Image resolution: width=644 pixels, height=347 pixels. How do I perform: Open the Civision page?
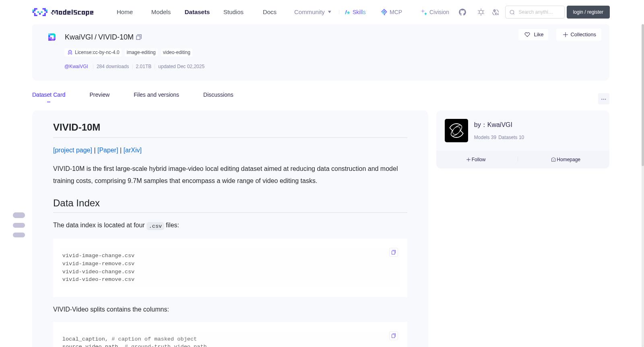click(x=435, y=12)
